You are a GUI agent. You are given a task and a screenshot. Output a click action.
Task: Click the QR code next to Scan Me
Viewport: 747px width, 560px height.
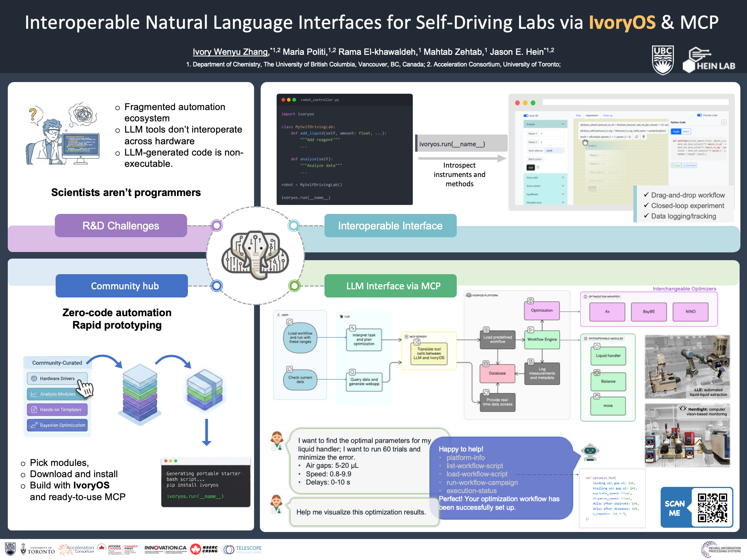(x=712, y=507)
